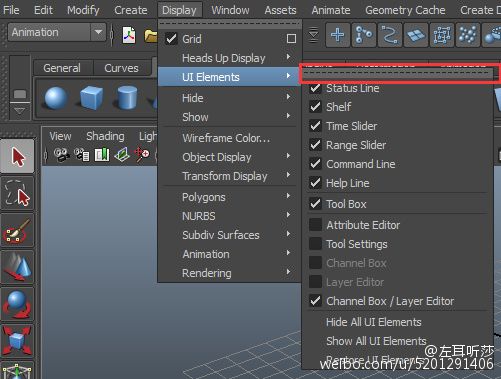Enable Attribute Editor checkbox
Screen dimensions: 501x379
click(x=315, y=225)
